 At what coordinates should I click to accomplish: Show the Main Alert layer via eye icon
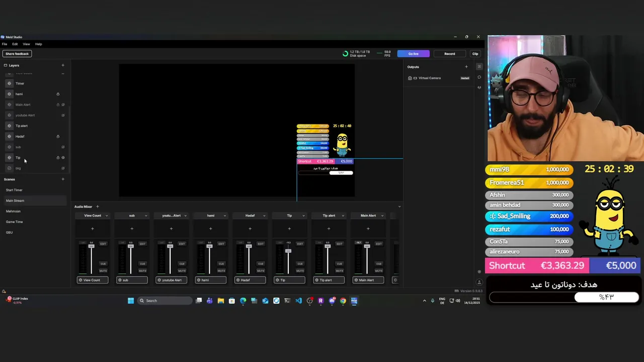(x=63, y=105)
